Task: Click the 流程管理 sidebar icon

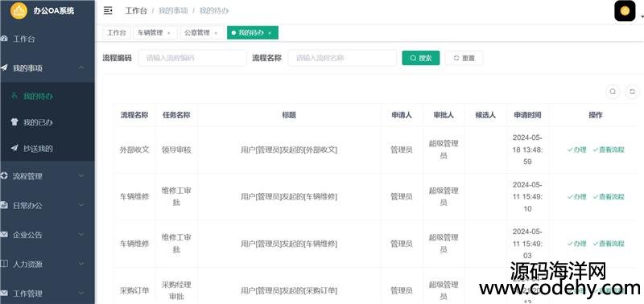Action: (4, 176)
